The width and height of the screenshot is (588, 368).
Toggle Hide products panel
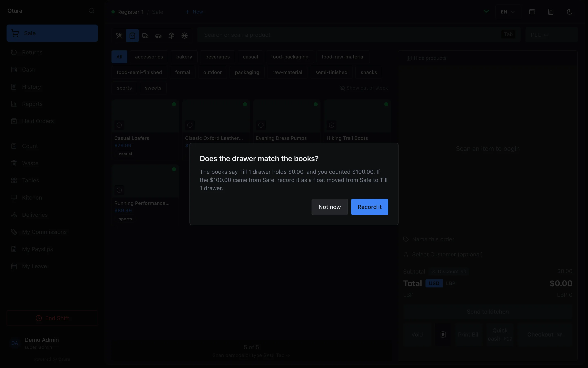coord(427,58)
